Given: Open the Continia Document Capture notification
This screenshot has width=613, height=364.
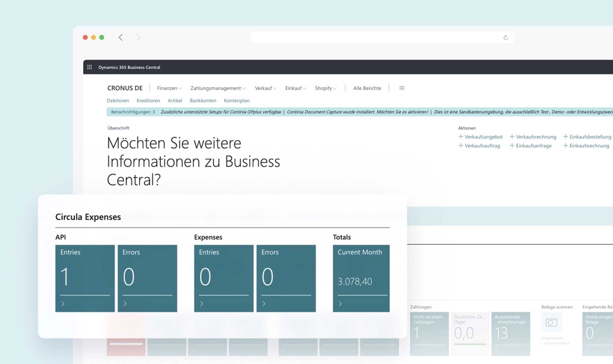Looking at the screenshot, I should click(358, 112).
